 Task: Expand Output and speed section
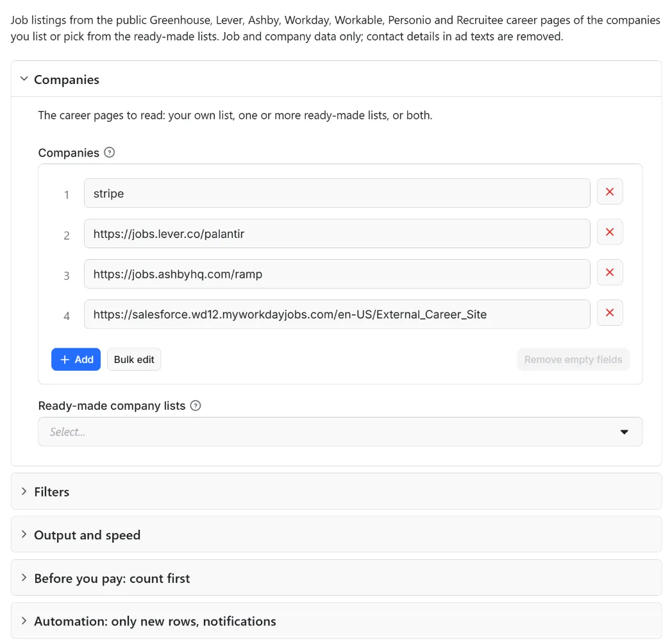click(336, 534)
